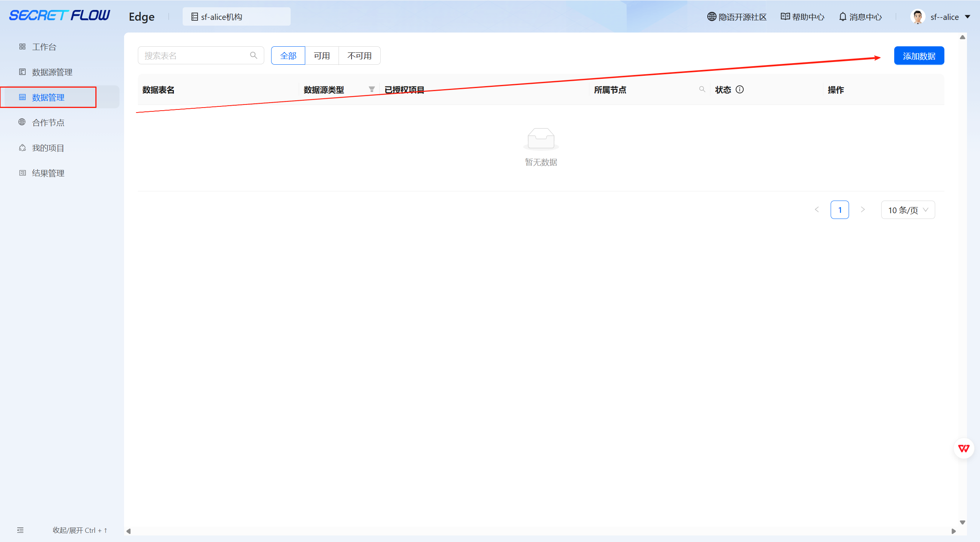Select the 不可用 filter option
The height and width of the screenshot is (542, 980).
click(359, 56)
